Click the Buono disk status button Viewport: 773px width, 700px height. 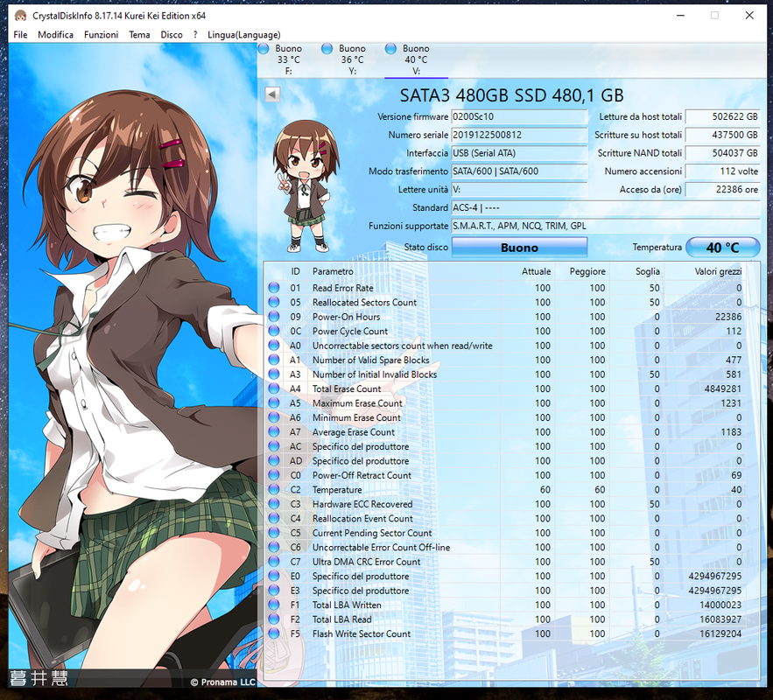[519, 248]
